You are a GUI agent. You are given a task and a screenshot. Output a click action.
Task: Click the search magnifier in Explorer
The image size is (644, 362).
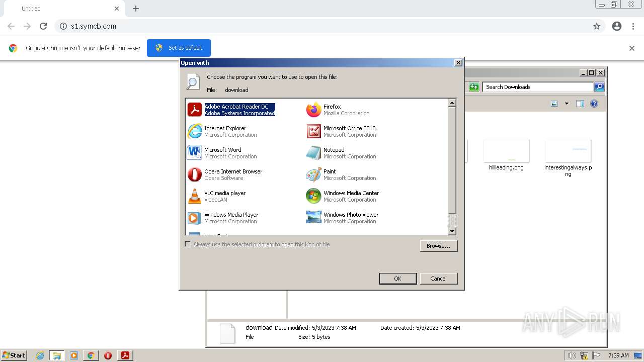[599, 87]
